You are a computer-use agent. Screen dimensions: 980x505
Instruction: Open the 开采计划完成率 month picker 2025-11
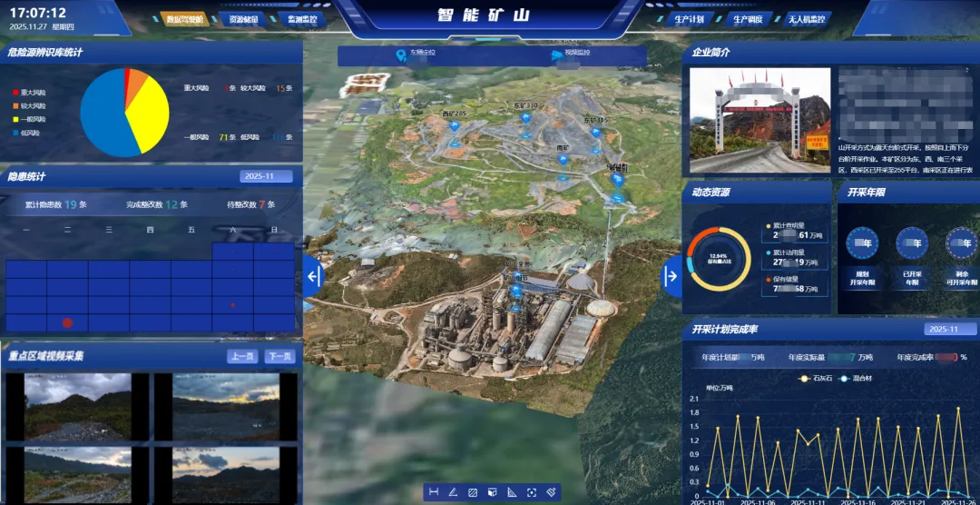tap(950, 329)
